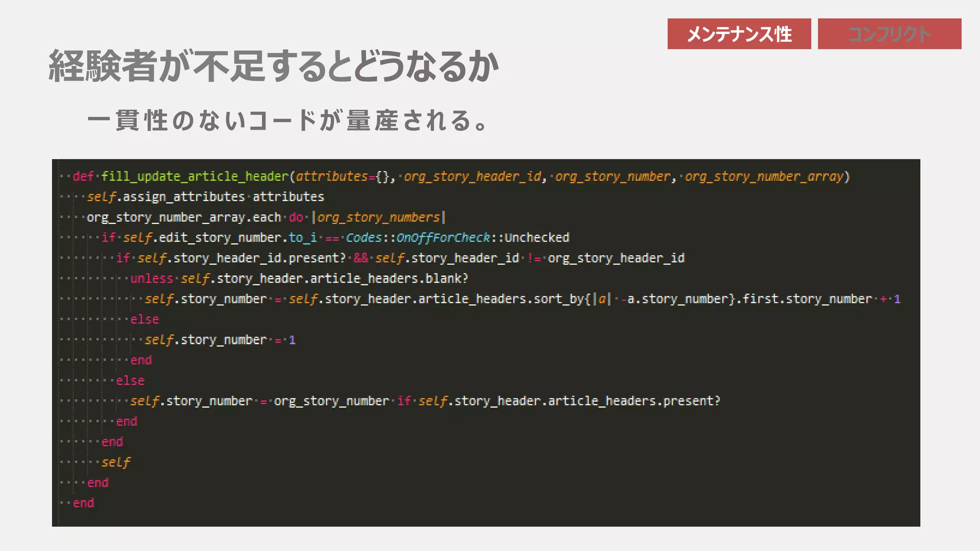980x551 pixels.
Task: Click the メンテナンス性 red tag
Action: coord(739,34)
